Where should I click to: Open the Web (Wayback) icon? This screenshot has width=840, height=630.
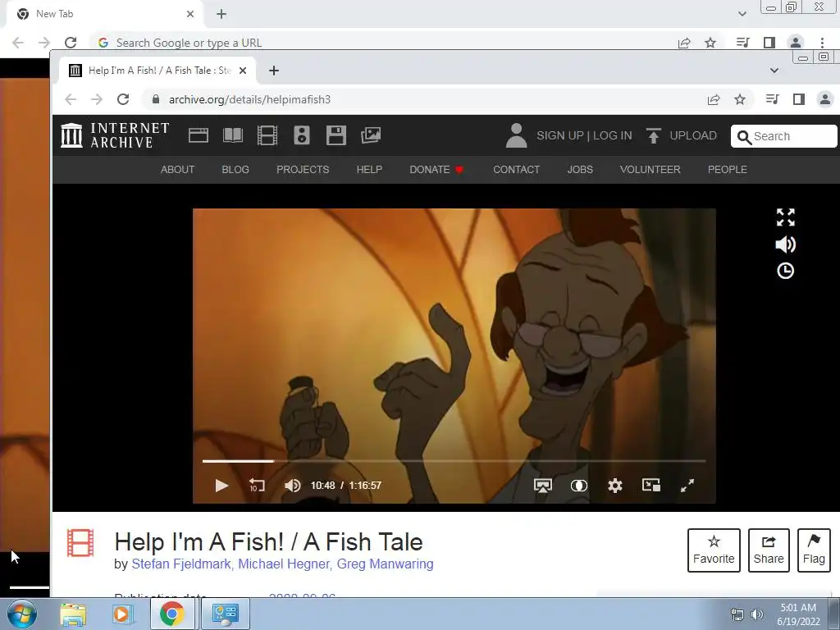coord(199,135)
